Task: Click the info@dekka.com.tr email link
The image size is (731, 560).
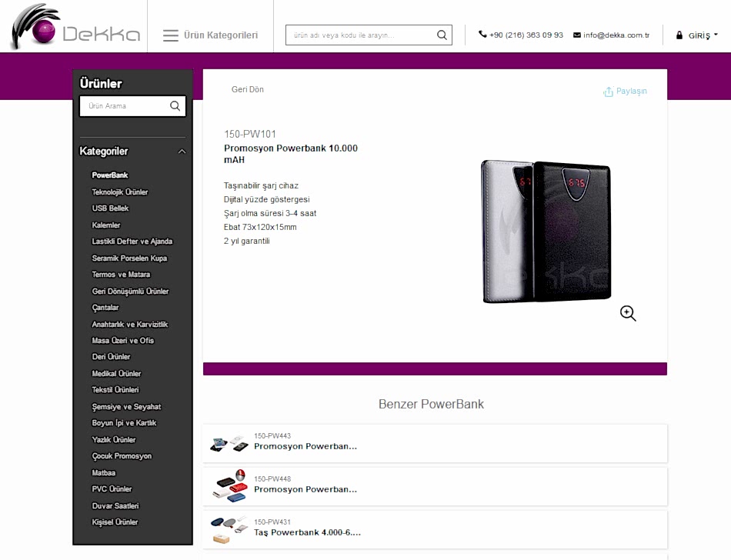Action: point(616,35)
